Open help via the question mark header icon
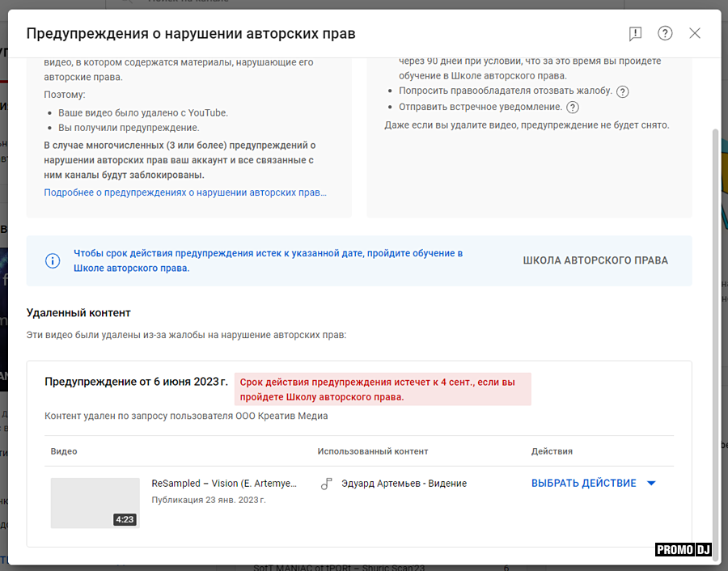 coord(665,33)
